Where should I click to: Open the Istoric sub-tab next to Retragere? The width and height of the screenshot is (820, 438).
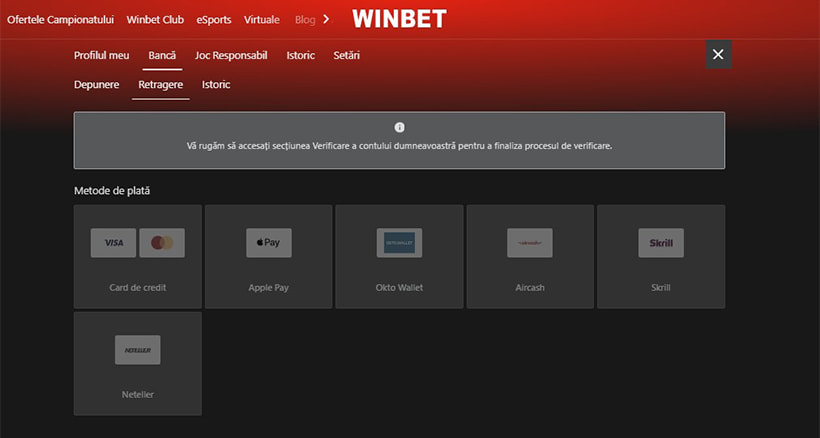(x=216, y=85)
